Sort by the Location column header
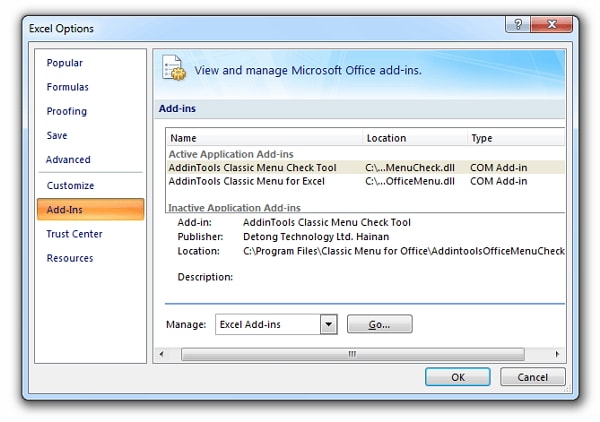The width and height of the screenshot is (600, 422). pyautogui.click(x=415, y=138)
